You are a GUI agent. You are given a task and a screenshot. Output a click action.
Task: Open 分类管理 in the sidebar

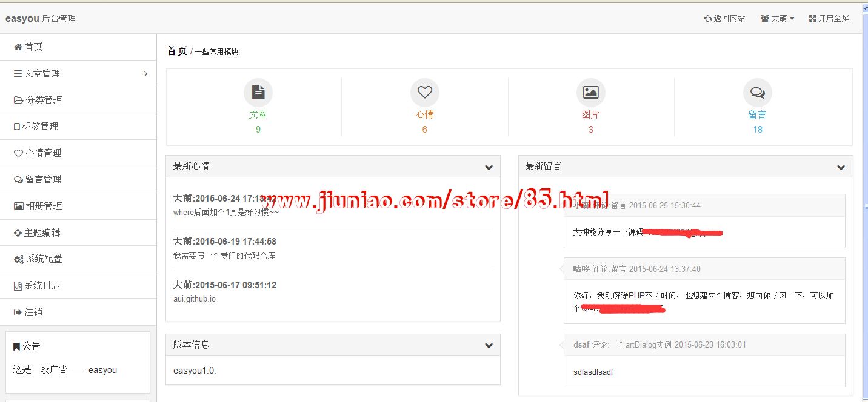(78, 100)
